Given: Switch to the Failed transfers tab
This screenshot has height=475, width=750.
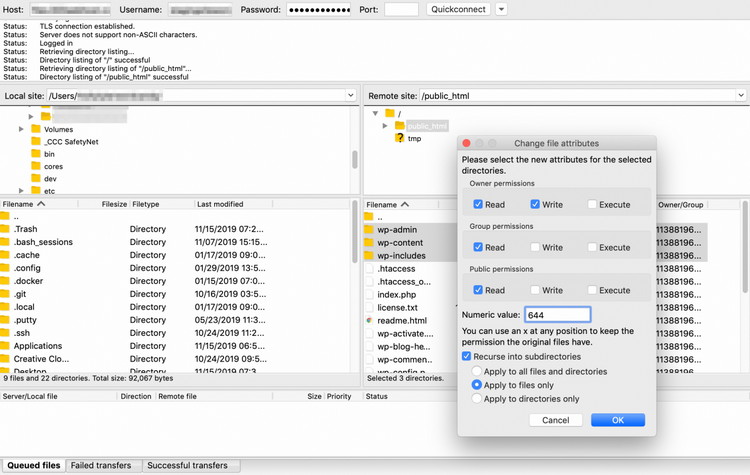Looking at the screenshot, I should pos(101,465).
